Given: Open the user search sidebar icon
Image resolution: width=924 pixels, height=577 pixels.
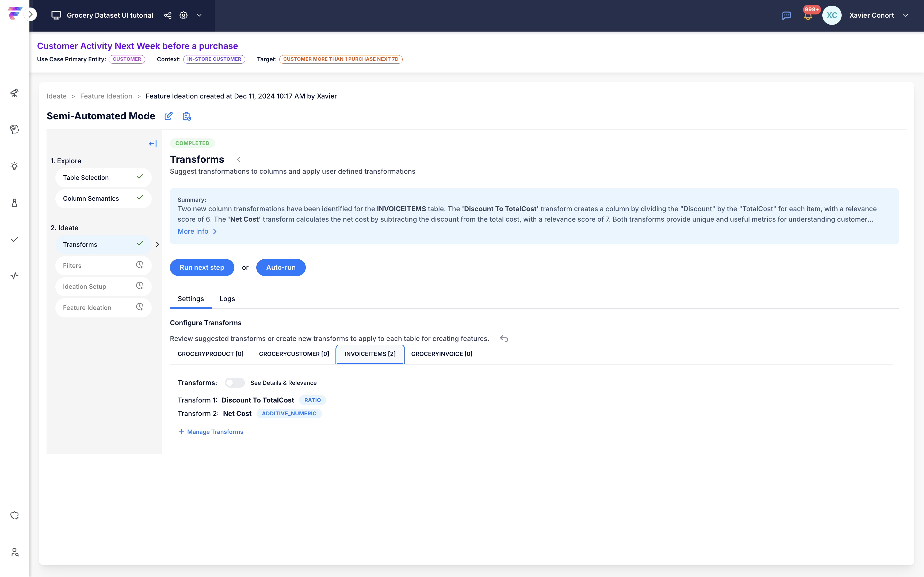Looking at the screenshot, I should click(x=14, y=552).
